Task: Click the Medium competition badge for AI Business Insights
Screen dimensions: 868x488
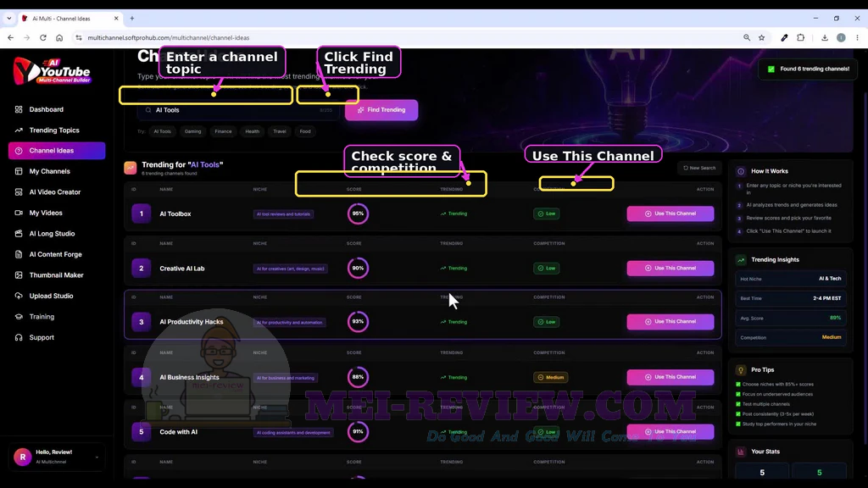Action: (x=551, y=377)
